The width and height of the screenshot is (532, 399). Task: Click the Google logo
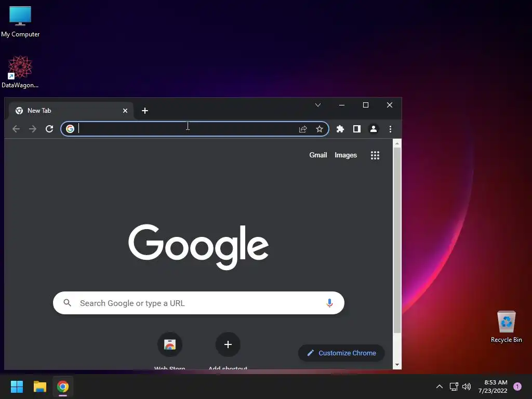[198, 247]
